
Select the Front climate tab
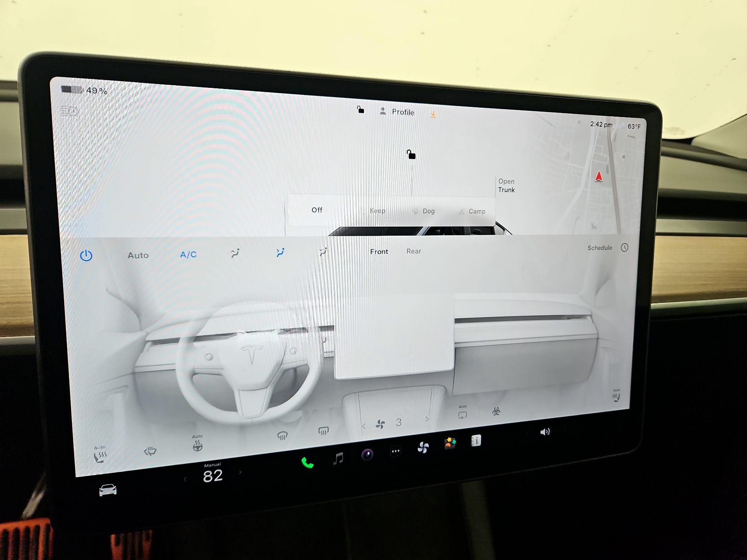pyautogui.click(x=379, y=252)
